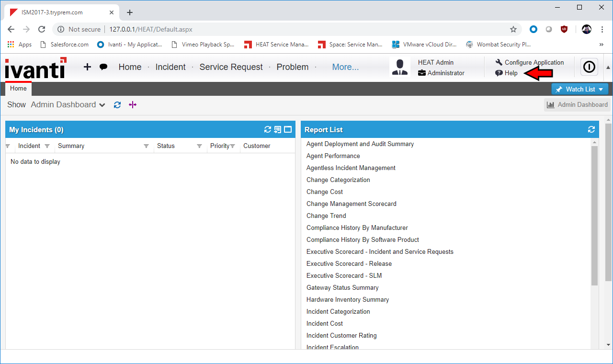This screenshot has height=364, width=613.
Task: Open the Admin Dashboard dropdown
Action: click(68, 104)
